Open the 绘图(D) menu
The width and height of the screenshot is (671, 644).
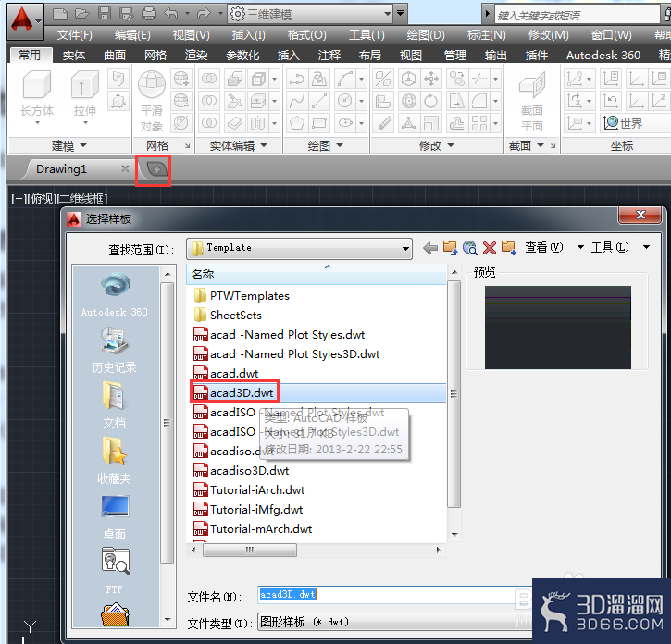click(426, 34)
